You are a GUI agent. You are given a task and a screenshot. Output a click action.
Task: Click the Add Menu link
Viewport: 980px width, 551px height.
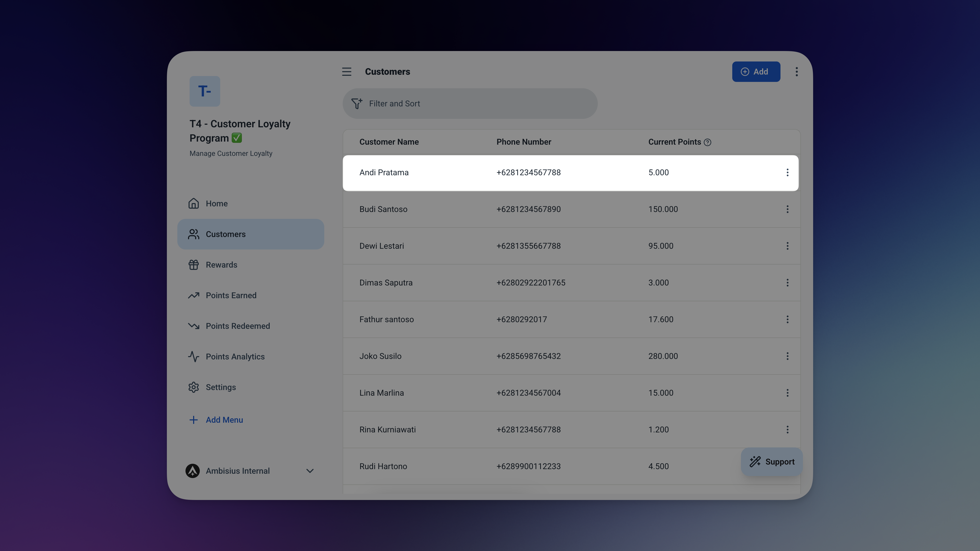pyautogui.click(x=225, y=420)
